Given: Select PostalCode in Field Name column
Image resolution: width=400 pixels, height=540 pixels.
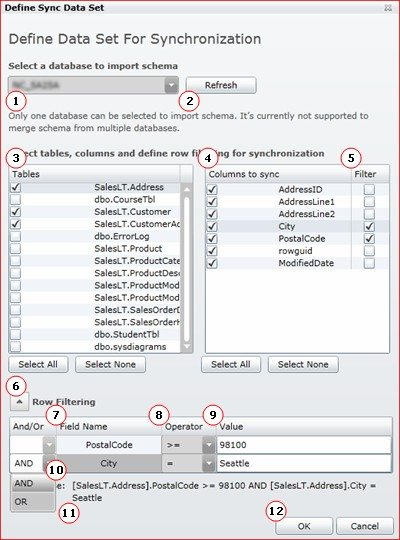Looking at the screenshot, I should 109,445.
